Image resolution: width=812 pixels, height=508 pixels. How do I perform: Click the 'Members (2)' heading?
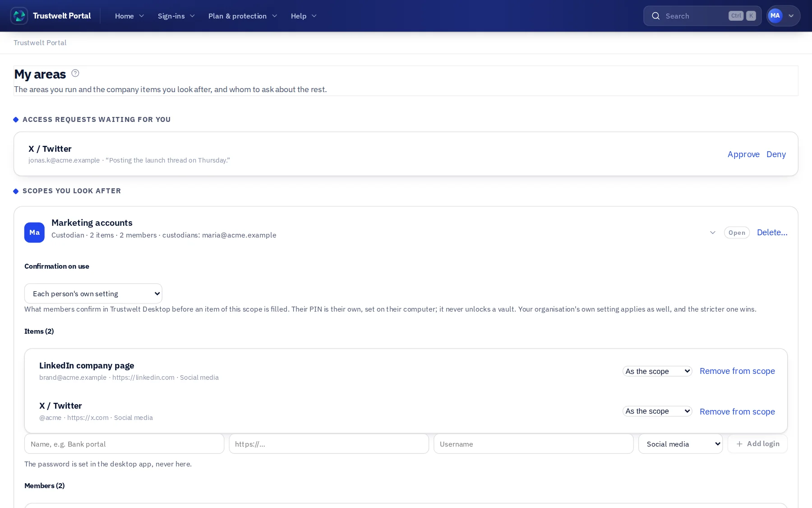tap(45, 486)
